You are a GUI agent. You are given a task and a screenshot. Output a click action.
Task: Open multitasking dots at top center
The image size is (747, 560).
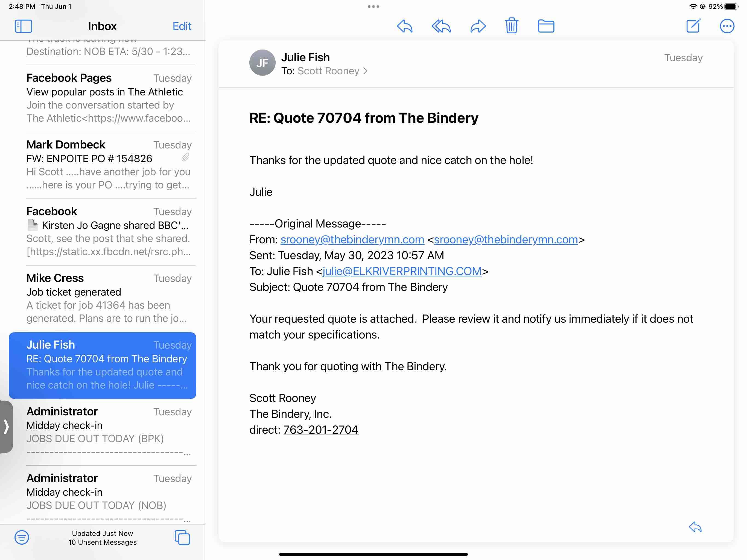[x=373, y=6]
